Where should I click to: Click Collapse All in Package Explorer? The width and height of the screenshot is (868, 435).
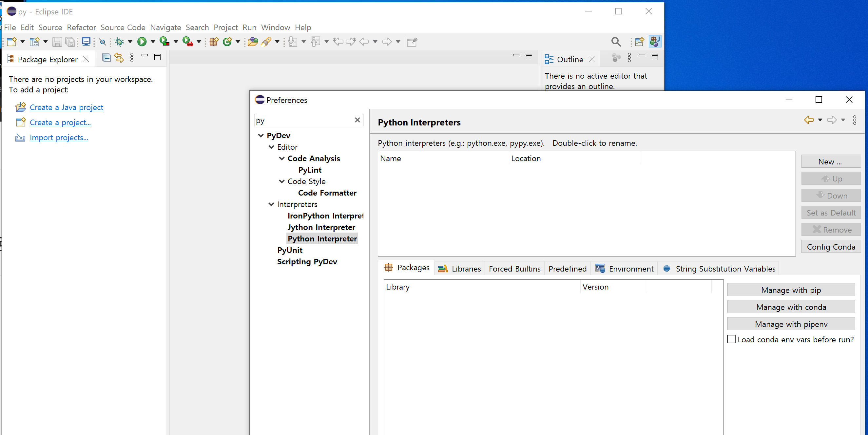coord(106,58)
